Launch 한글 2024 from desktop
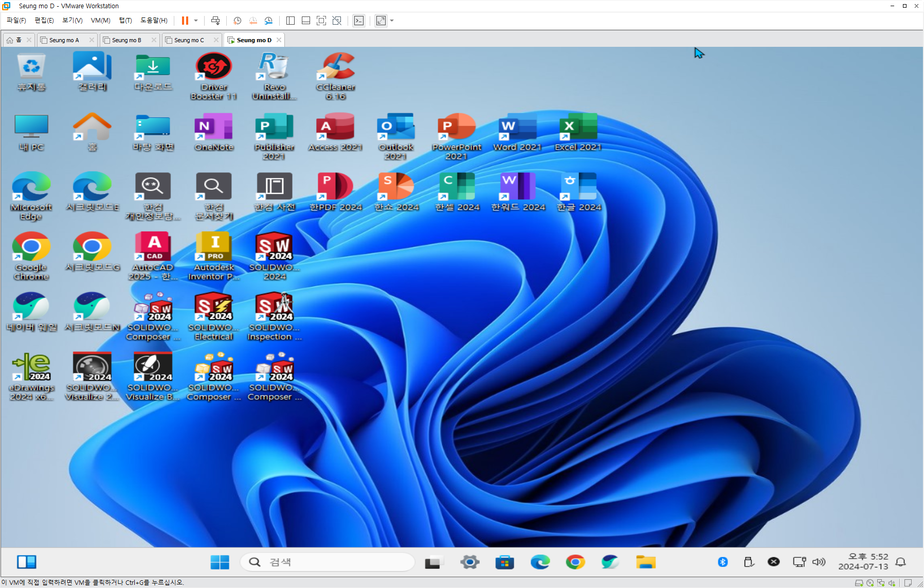 pyautogui.click(x=579, y=192)
